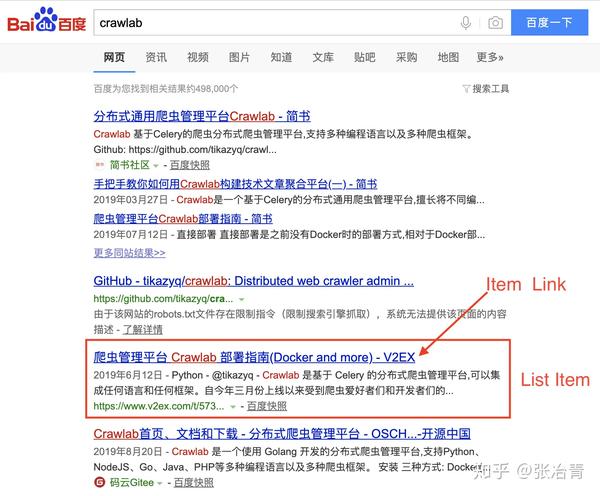Viewport: 600px width, 496px height.
Task: Click the 码云Gitee red logo icon
Action: [x=99, y=482]
